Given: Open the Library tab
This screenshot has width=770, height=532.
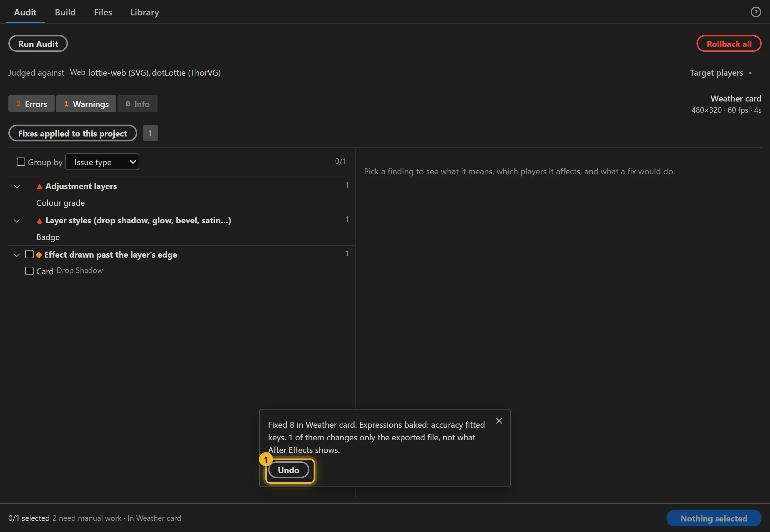Looking at the screenshot, I should tap(145, 12).
